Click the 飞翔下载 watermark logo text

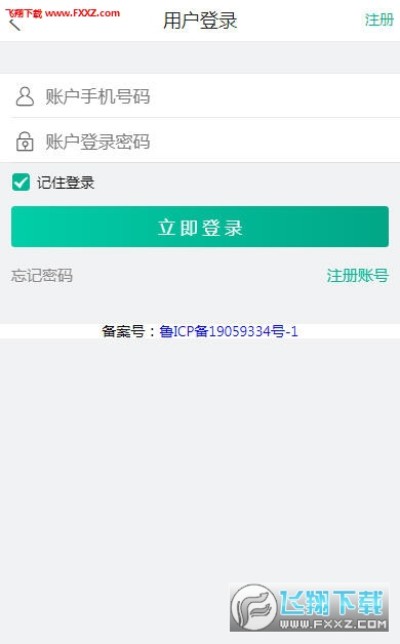331,603
